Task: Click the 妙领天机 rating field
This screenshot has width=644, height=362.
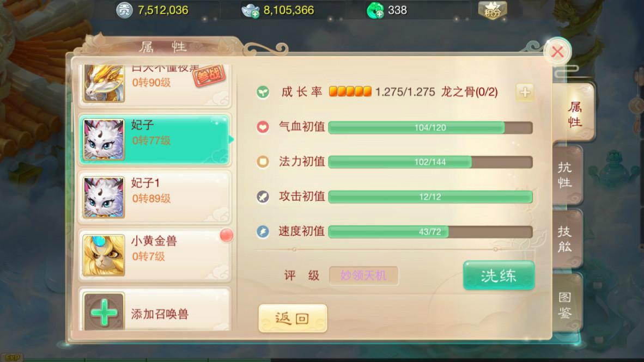Action: pyautogui.click(x=363, y=275)
